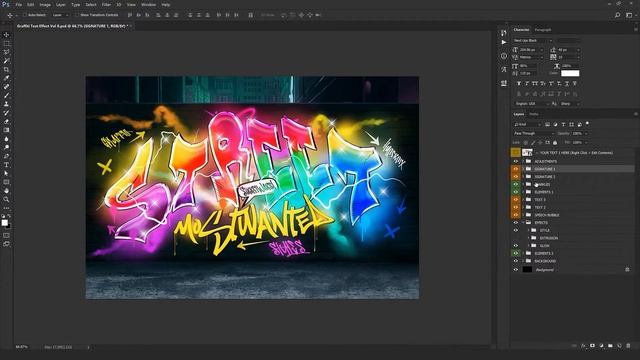The image size is (640, 360).
Task: Click the delete layer trash icon
Action: point(628,346)
